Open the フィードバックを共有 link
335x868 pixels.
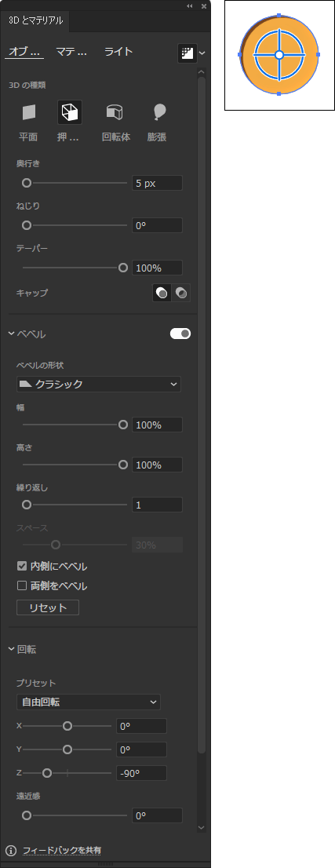pyautogui.click(x=62, y=850)
